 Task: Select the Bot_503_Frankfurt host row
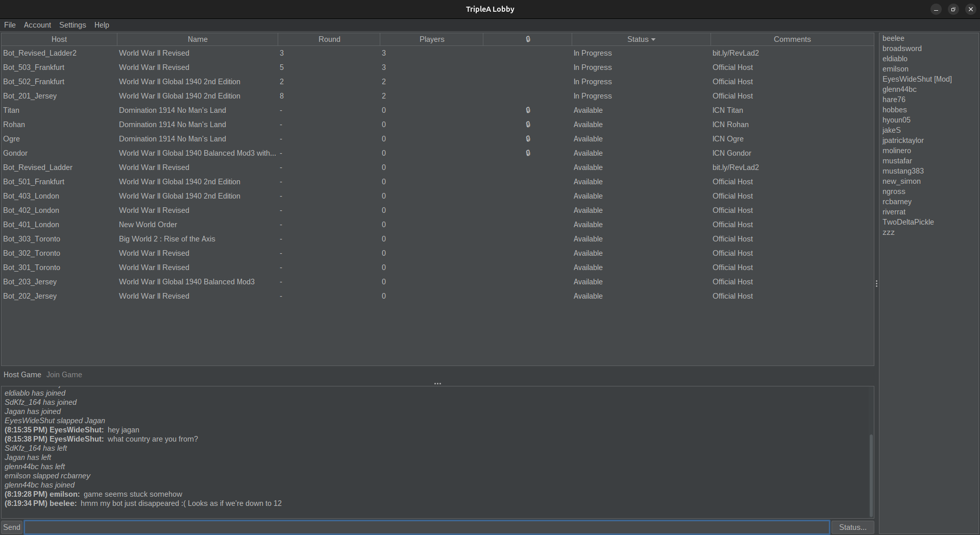coord(437,67)
